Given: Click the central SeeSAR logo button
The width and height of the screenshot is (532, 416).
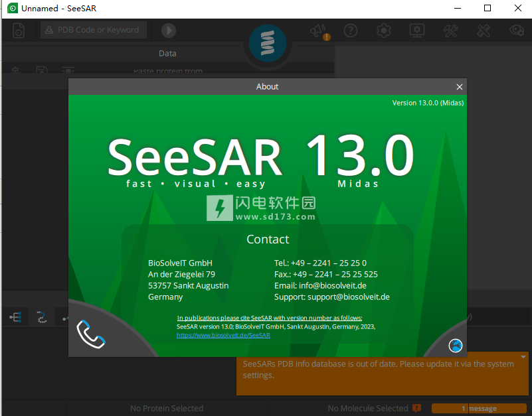Looking at the screenshot, I should [268, 43].
